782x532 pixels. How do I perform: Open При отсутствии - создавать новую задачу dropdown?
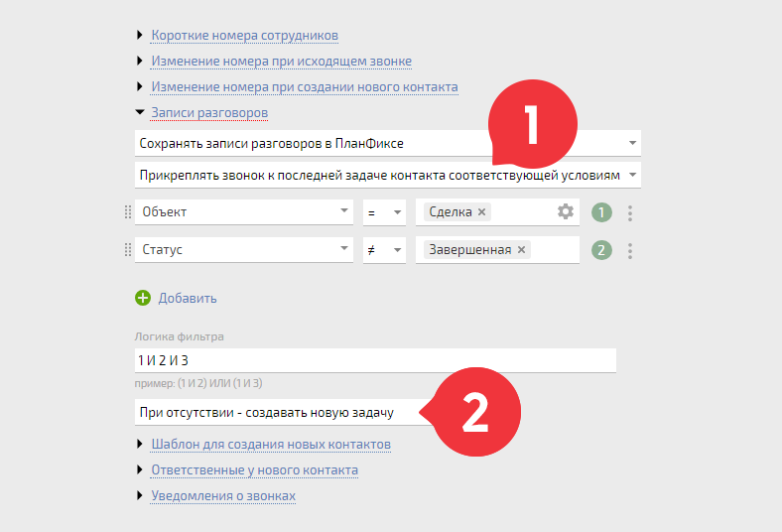(x=284, y=412)
